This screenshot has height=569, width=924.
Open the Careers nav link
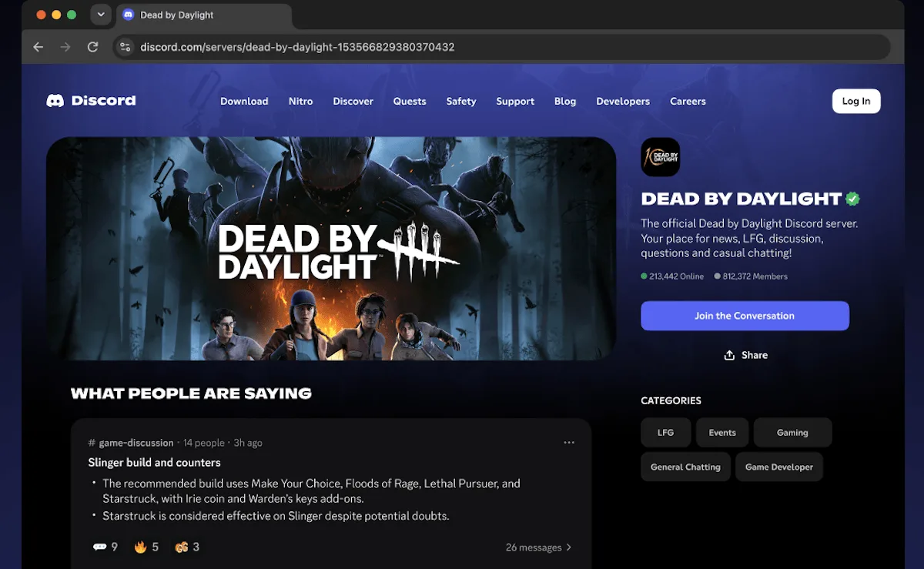(688, 101)
